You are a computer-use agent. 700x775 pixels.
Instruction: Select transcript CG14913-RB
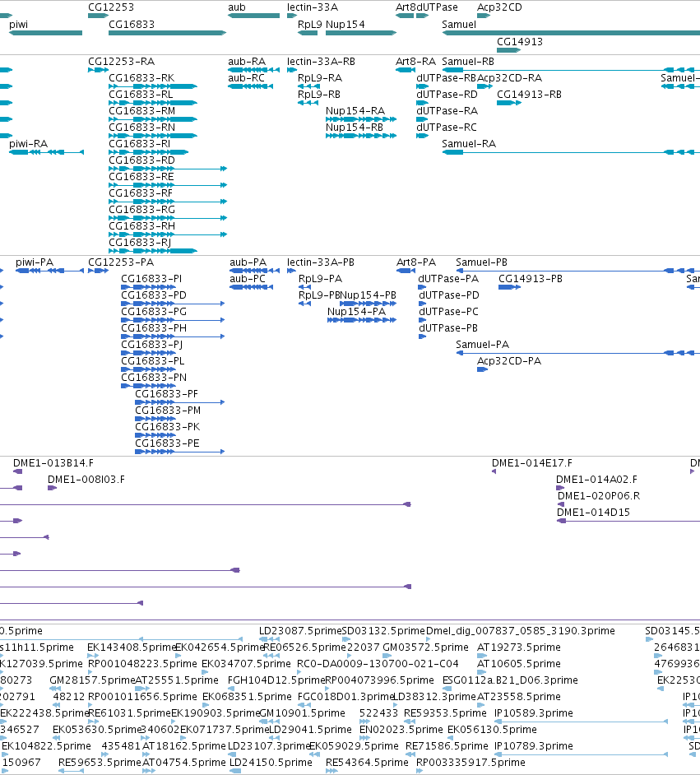pos(529,94)
